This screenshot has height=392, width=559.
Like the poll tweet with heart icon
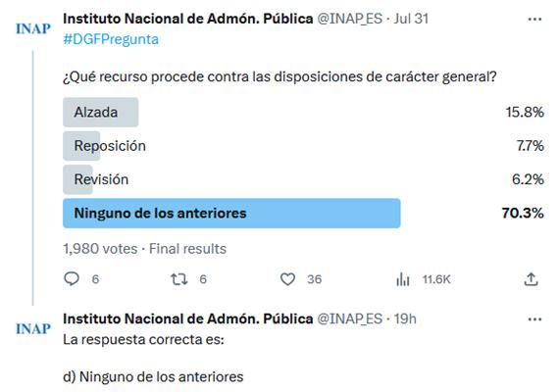[x=287, y=279]
